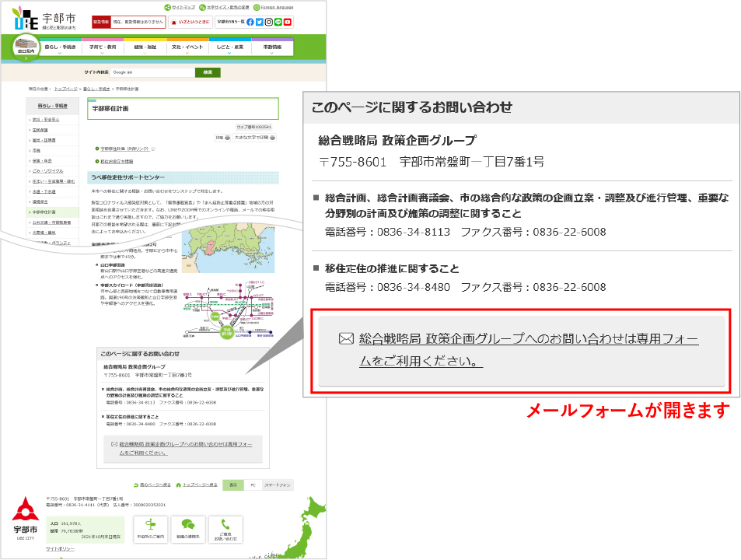Expand the 子育て・教育 navigation menu
Viewport: 741px width, 560px height.
[x=103, y=47]
